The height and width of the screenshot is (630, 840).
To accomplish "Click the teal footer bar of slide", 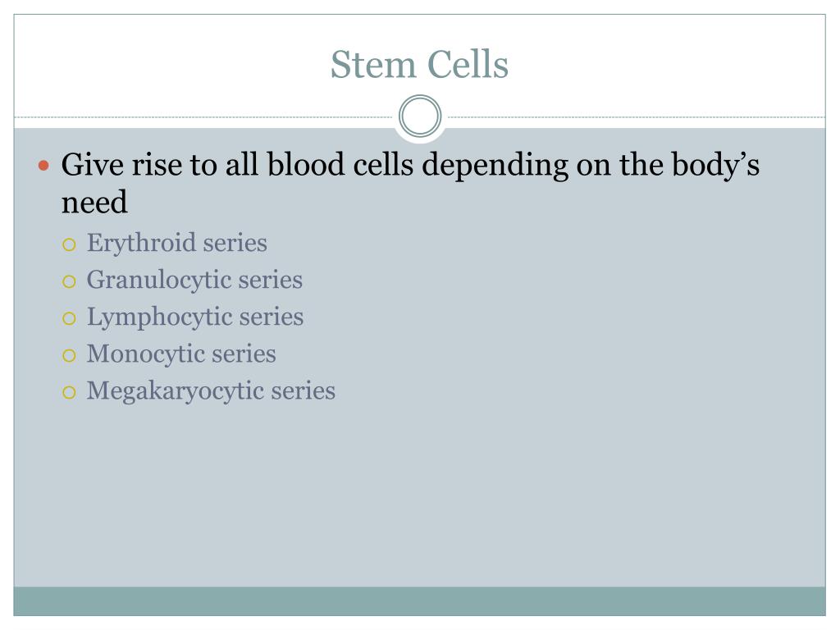I will (x=419, y=601).
